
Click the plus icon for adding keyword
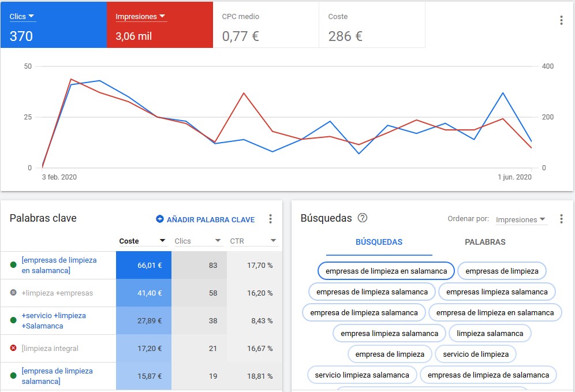pos(160,219)
